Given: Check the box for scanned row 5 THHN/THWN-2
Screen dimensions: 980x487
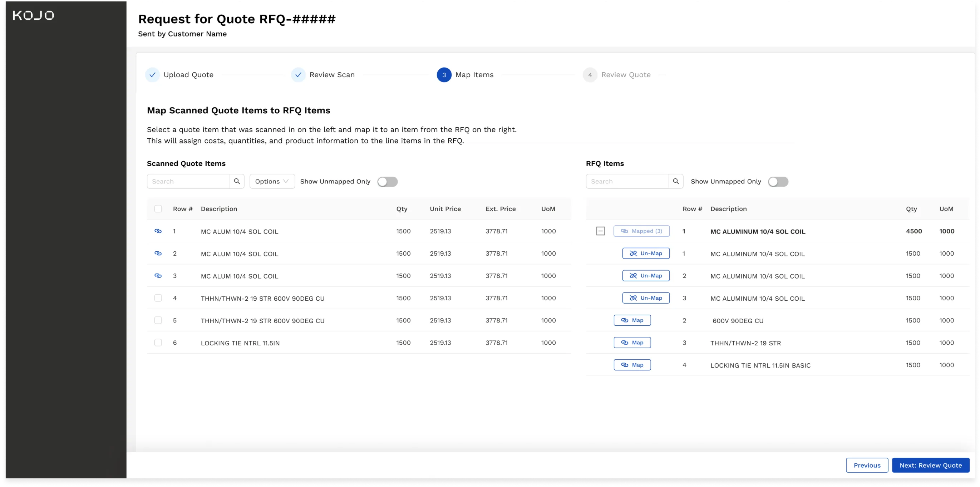Looking at the screenshot, I should click(158, 320).
